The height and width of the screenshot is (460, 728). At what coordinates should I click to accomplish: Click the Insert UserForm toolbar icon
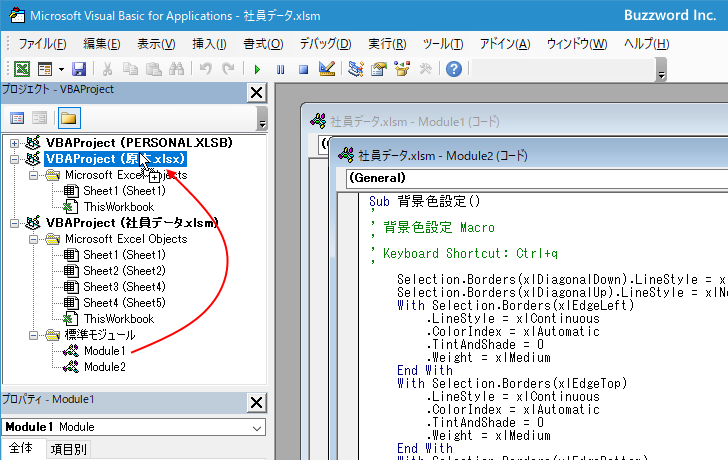[x=45, y=69]
